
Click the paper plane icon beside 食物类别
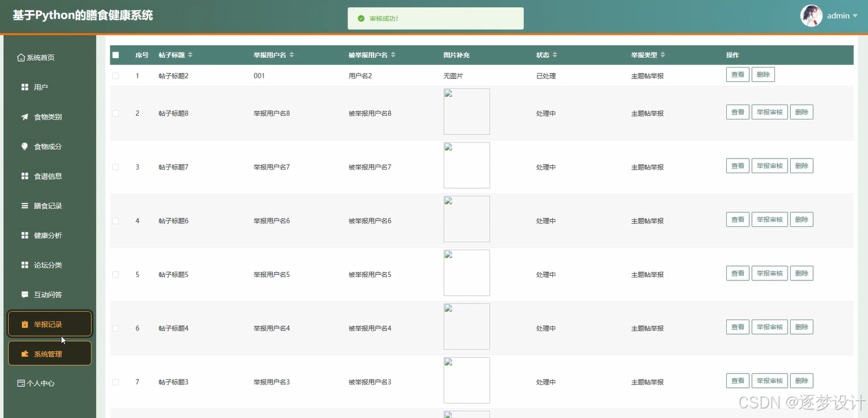tap(25, 117)
